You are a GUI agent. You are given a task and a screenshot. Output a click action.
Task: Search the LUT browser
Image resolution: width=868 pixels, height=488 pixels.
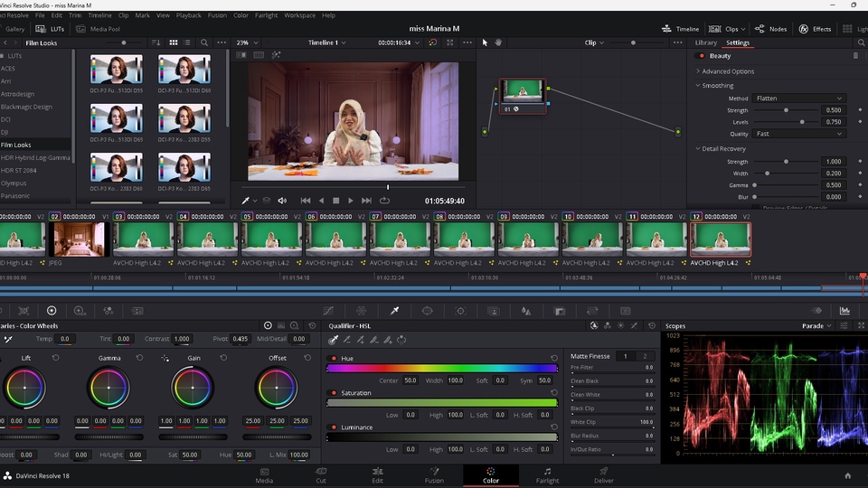click(x=204, y=42)
